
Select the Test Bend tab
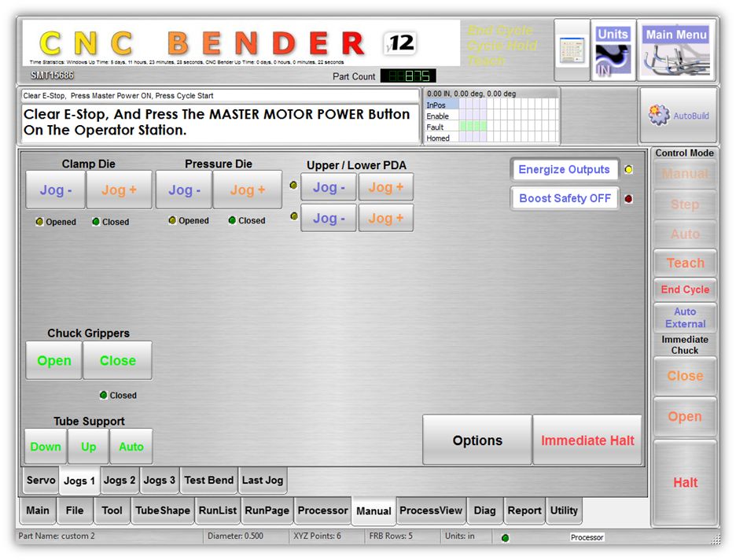click(x=208, y=481)
